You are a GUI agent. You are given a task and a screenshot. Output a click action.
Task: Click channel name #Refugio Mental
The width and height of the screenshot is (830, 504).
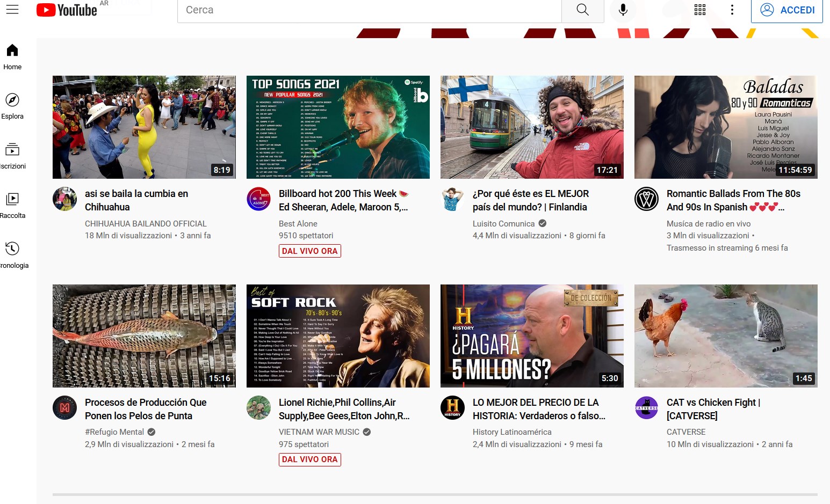point(114,432)
